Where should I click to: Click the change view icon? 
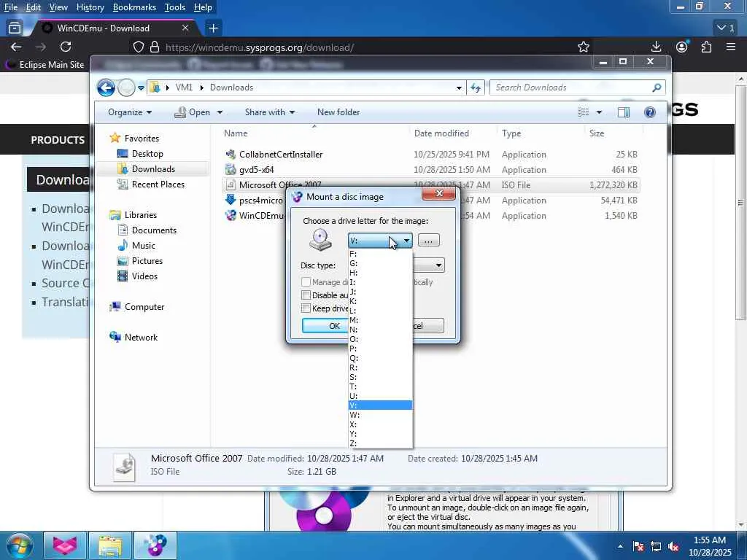tap(583, 112)
